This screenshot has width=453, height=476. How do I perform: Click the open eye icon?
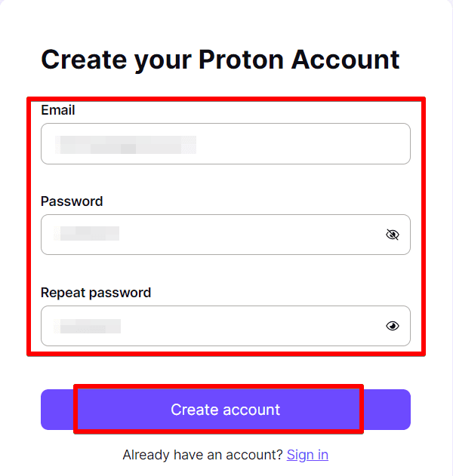point(392,326)
